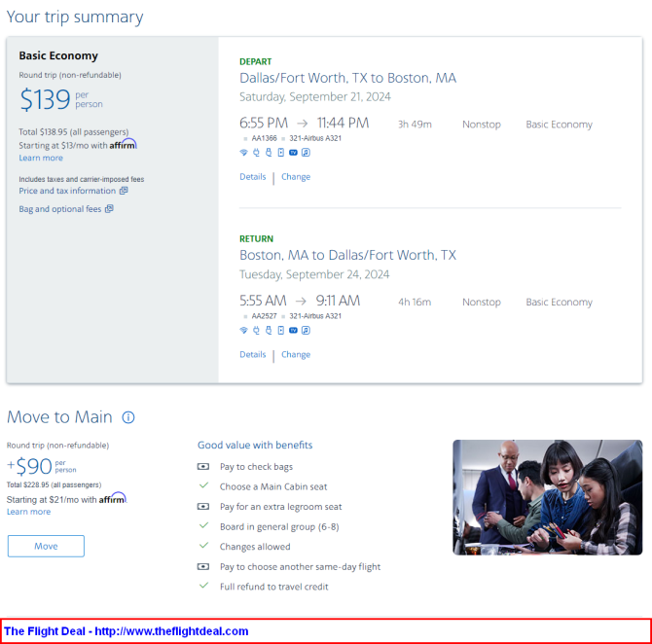The height and width of the screenshot is (644, 652).
Task: Click the music icon on flight AA2527
Action: pyautogui.click(x=306, y=330)
